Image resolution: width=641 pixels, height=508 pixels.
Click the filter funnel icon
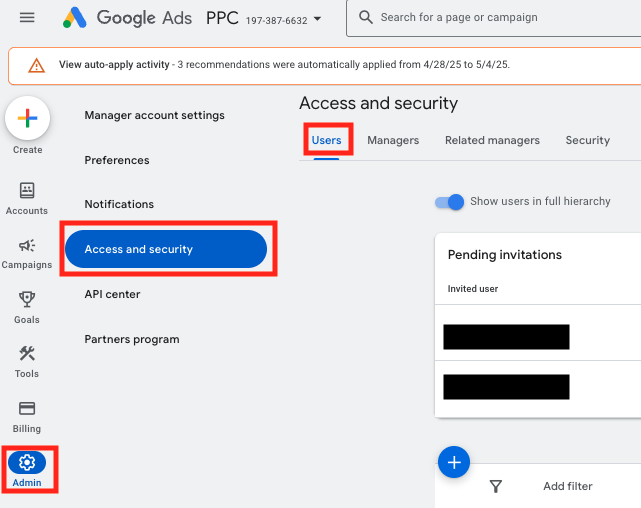(495, 486)
